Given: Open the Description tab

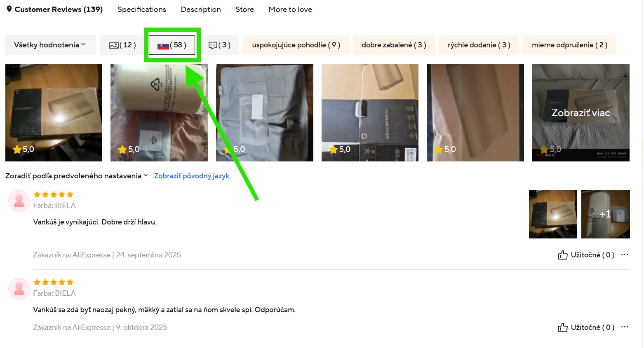Looking at the screenshot, I should click(201, 9).
